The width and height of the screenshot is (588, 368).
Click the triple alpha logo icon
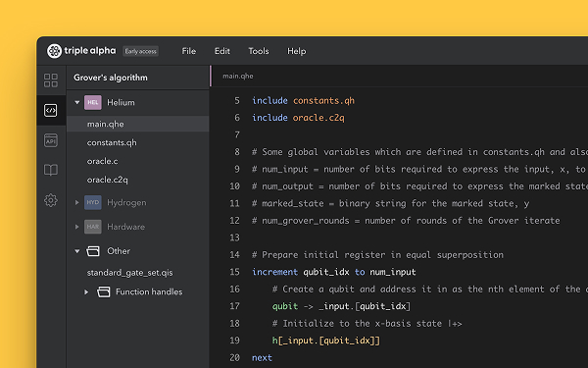(x=54, y=51)
